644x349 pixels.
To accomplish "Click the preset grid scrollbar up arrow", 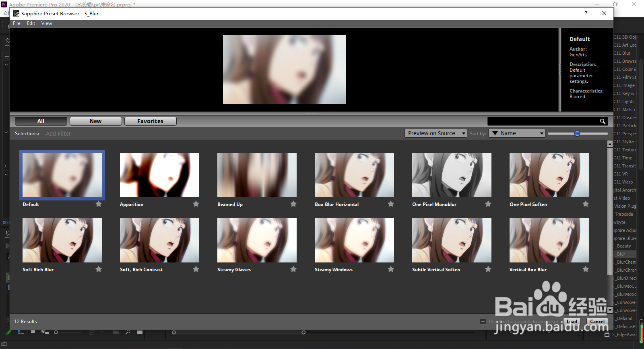I will click(610, 144).
